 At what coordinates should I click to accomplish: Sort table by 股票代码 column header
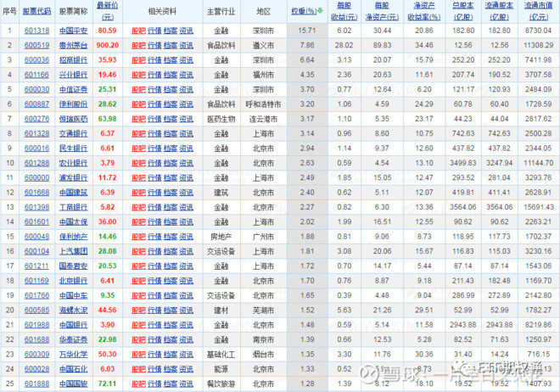(x=36, y=13)
